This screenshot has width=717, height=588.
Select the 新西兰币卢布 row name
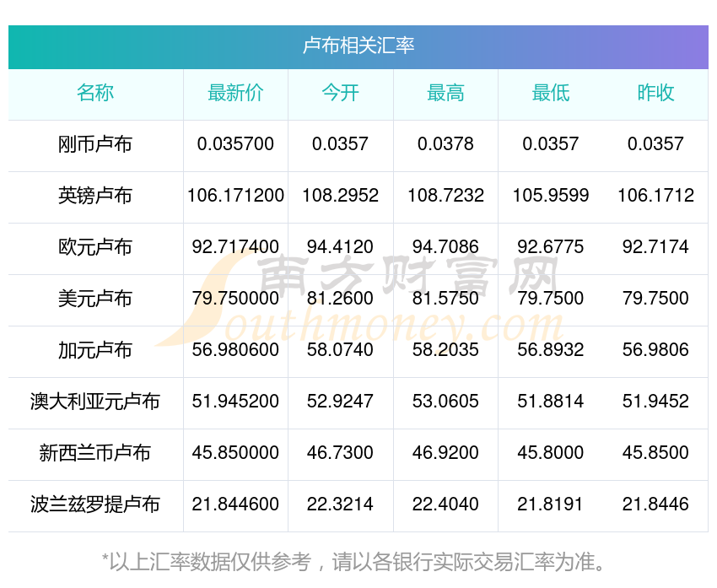point(95,453)
